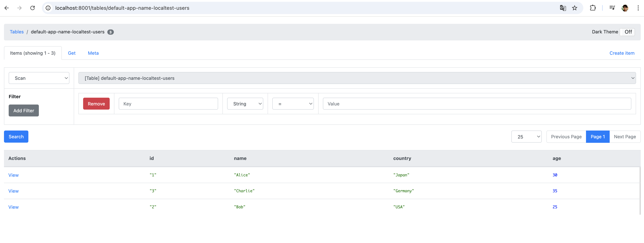Expand the String type dropdown
644x243 pixels.
[x=245, y=104]
